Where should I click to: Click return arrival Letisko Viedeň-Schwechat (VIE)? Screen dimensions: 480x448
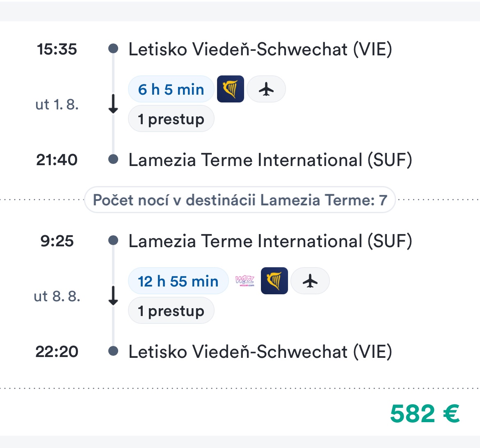[x=260, y=352]
